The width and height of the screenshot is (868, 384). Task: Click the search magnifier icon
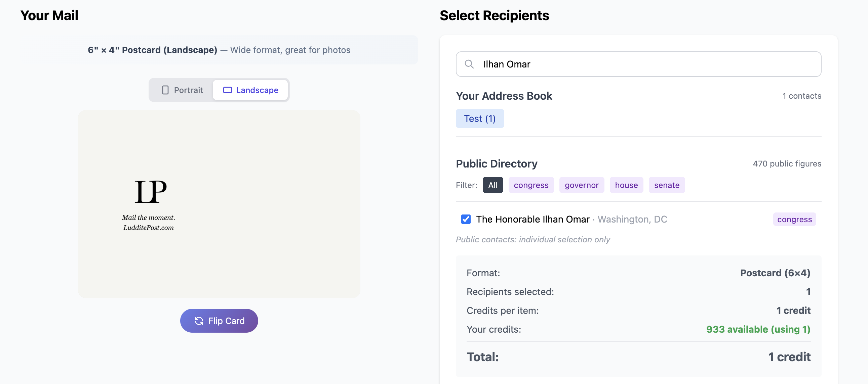470,63
